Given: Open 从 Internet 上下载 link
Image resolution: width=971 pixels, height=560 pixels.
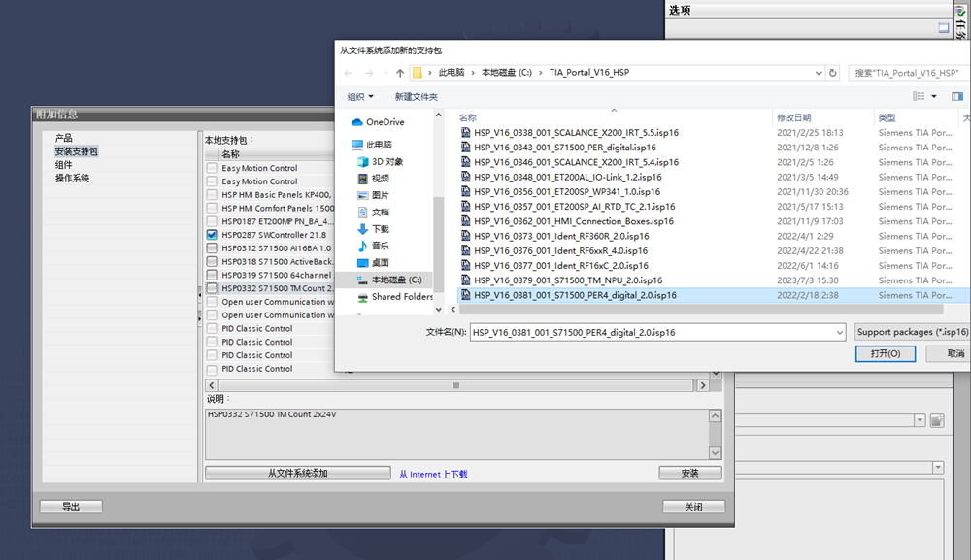Looking at the screenshot, I should [x=433, y=474].
